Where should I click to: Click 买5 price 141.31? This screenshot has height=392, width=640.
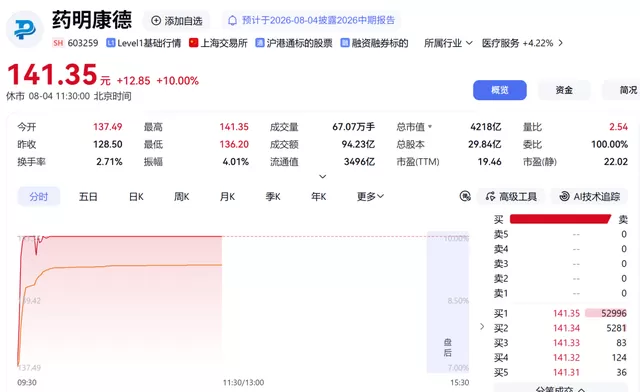pyautogui.click(x=566, y=372)
